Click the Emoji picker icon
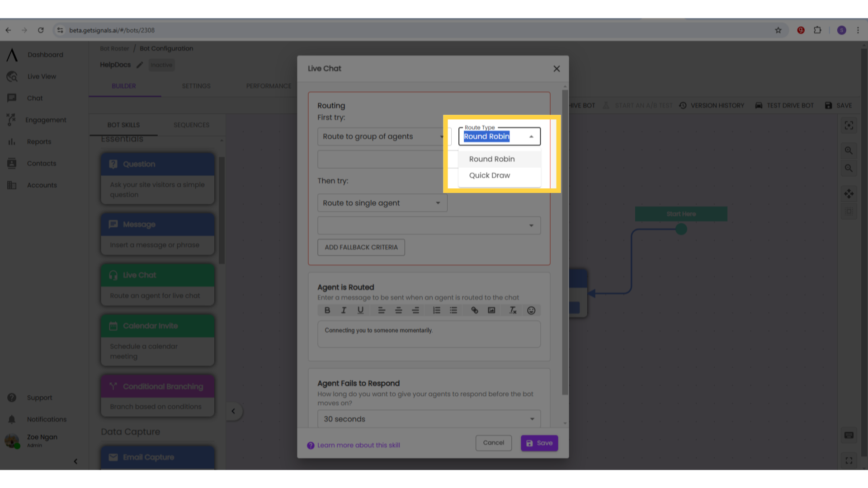Image resolution: width=868 pixels, height=488 pixels. coord(531,310)
